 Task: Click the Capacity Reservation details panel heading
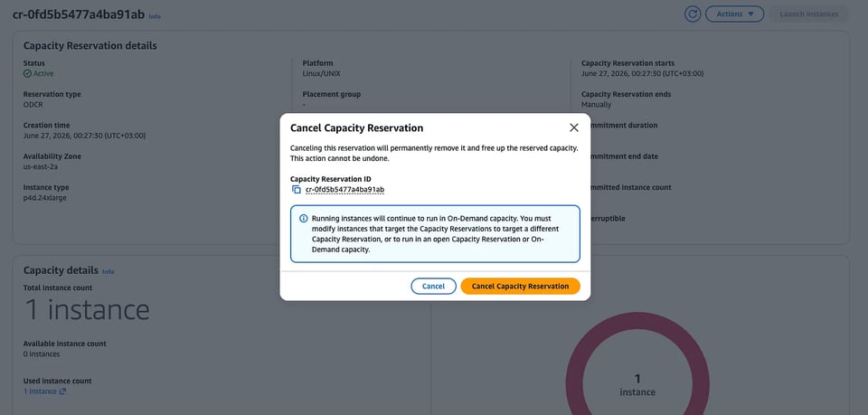tap(90, 46)
